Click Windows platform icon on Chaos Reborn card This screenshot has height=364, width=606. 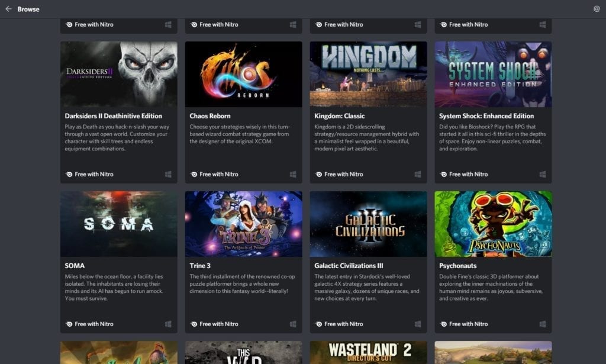pos(293,175)
